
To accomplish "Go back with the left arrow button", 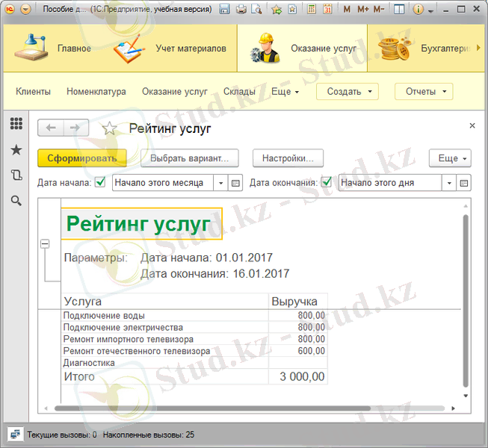I will tap(51, 128).
